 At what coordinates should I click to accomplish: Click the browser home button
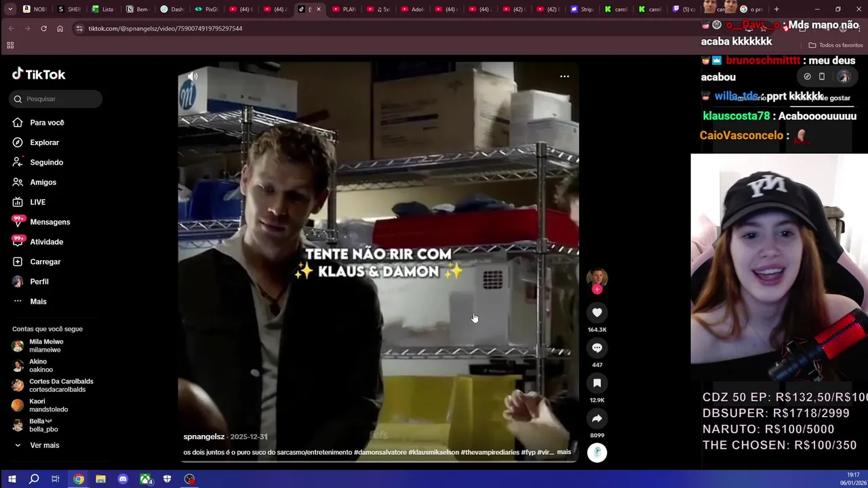point(60,28)
